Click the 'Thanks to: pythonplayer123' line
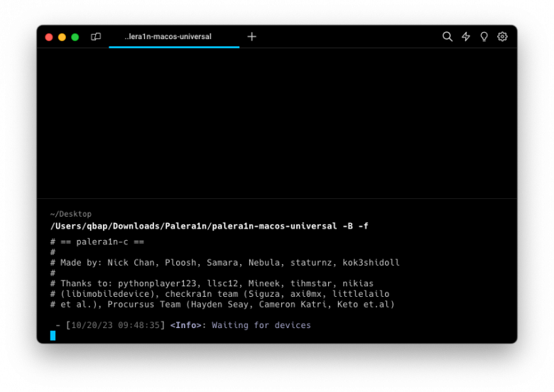This screenshot has width=554, height=392. pos(212,283)
